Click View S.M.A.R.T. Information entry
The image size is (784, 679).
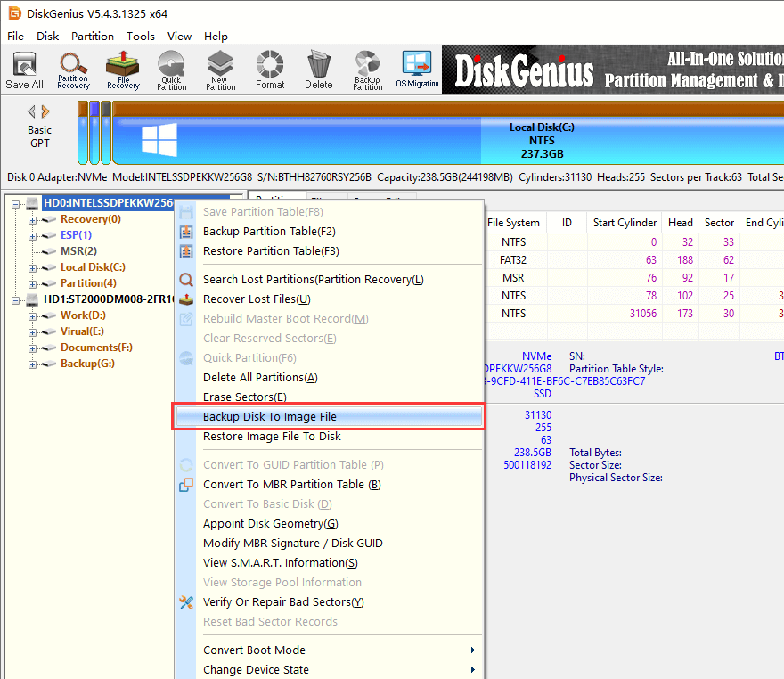pyautogui.click(x=280, y=563)
